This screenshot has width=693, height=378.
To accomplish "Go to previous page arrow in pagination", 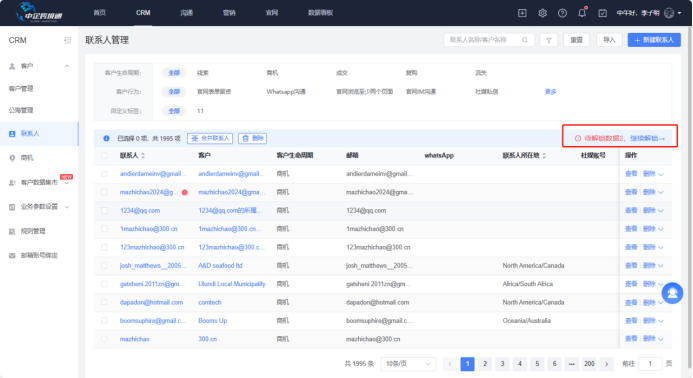I will point(450,364).
